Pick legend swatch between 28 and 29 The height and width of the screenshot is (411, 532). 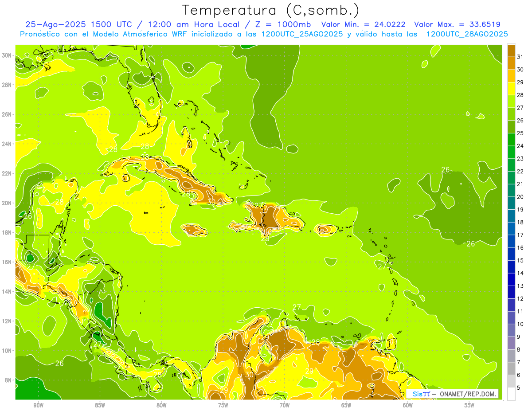click(x=511, y=89)
